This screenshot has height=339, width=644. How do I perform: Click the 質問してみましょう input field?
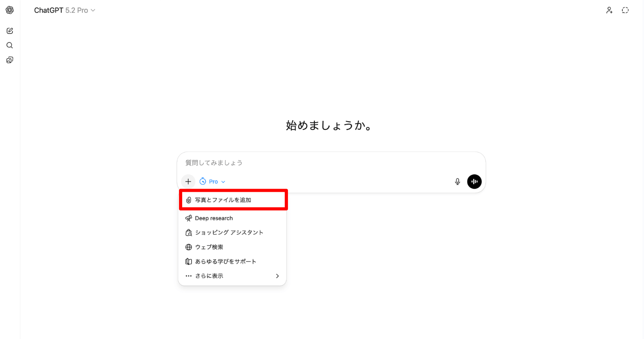(x=331, y=163)
